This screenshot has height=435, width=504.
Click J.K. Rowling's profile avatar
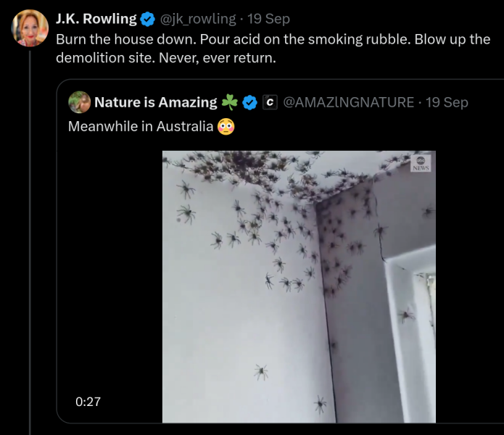point(30,28)
